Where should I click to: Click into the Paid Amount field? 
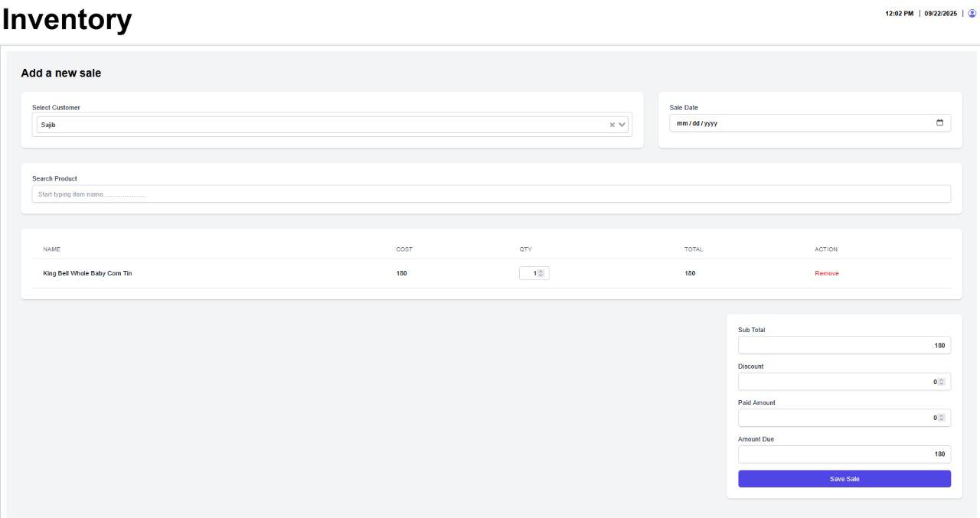[x=835, y=418]
